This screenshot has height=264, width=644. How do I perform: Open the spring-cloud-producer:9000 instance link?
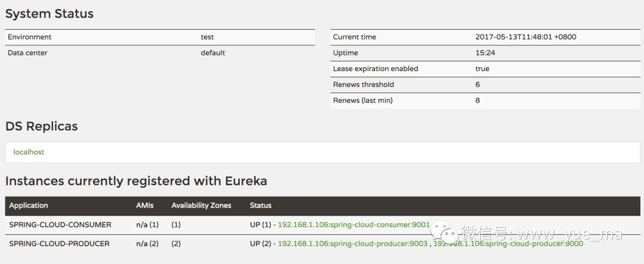coord(508,244)
